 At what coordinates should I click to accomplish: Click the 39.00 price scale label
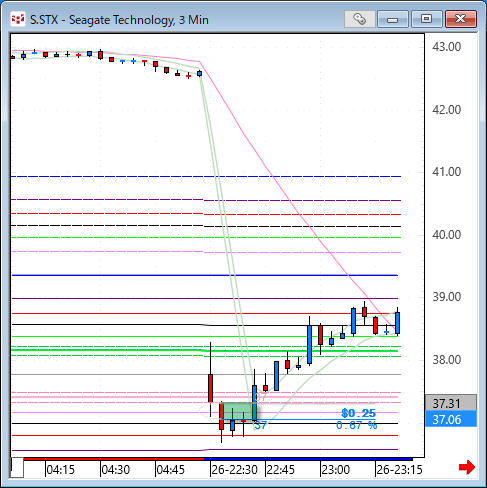click(447, 297)
